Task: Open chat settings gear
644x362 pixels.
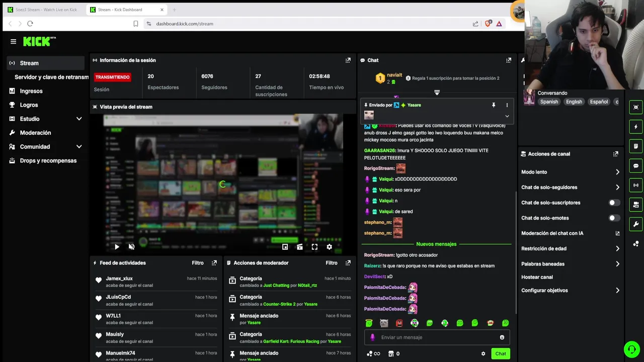Action: point(483,354)
